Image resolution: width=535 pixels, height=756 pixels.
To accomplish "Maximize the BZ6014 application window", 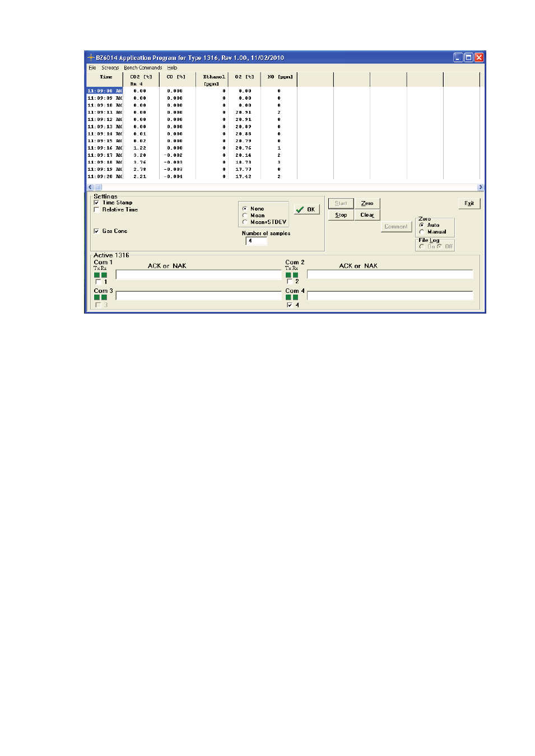I will 469,58.
